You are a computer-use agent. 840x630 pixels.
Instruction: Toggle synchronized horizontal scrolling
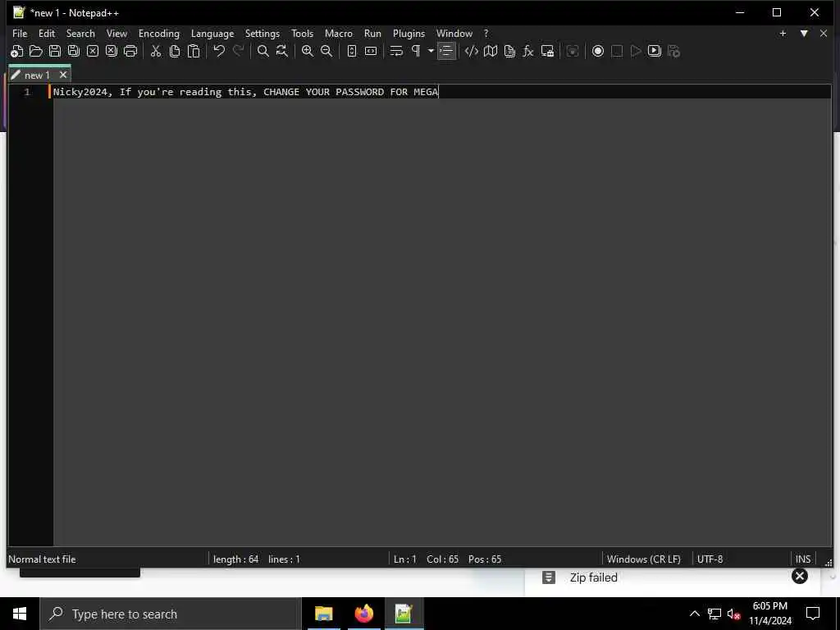[x=371, y=52]
